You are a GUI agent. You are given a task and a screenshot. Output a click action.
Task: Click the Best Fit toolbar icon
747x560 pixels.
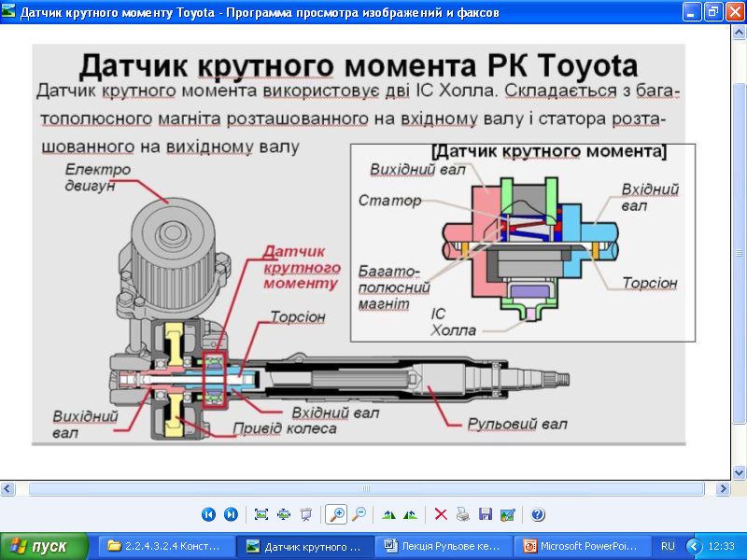pyautogui.click(x=261, y=514)
